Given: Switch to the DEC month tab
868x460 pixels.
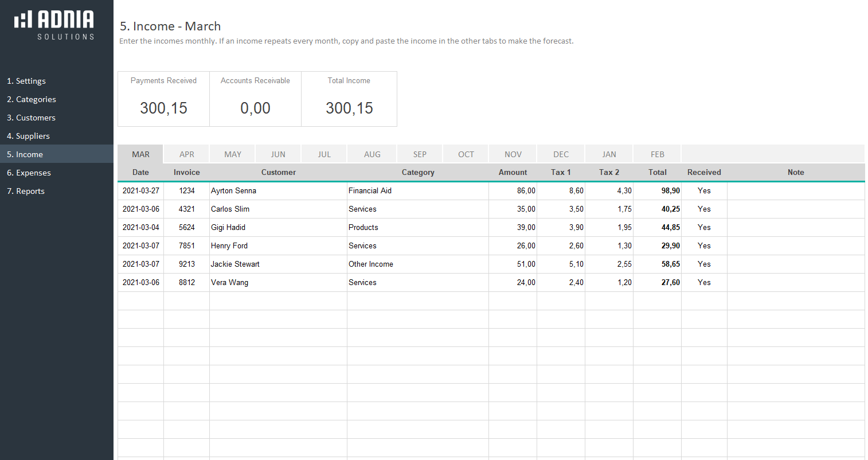Looking at the screenshot, I should (x=561, y=154).
